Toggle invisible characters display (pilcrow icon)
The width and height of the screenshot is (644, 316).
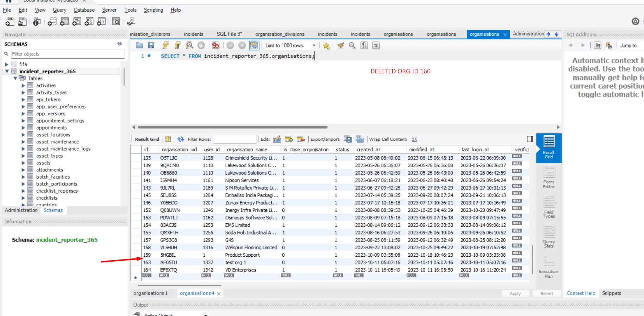click(x=364, y=45)
